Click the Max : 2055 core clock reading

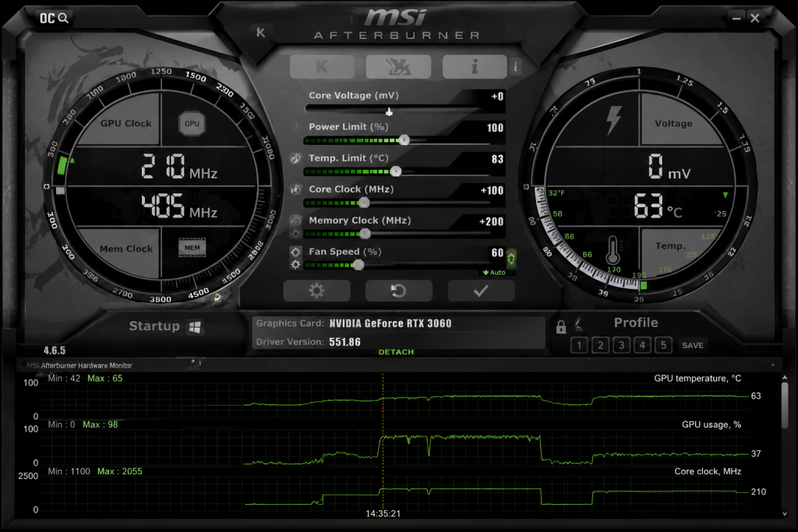tap(119, 471)
